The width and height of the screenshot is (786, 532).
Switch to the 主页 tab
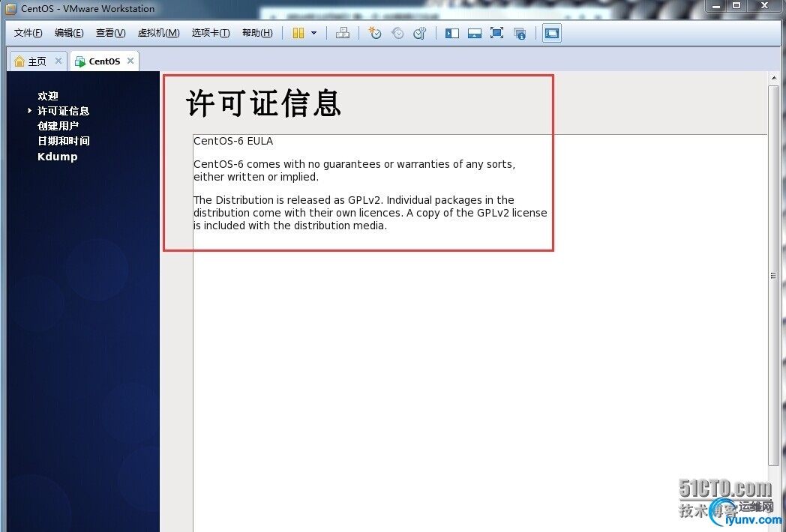pyautogui.click(x=37, y=61)
